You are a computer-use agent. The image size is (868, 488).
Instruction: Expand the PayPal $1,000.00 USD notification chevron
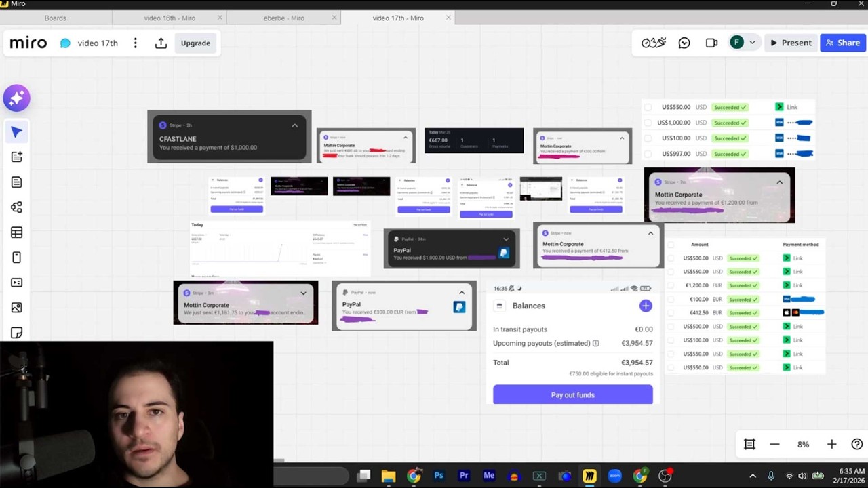pyautogui.click(x=506, y=239)
